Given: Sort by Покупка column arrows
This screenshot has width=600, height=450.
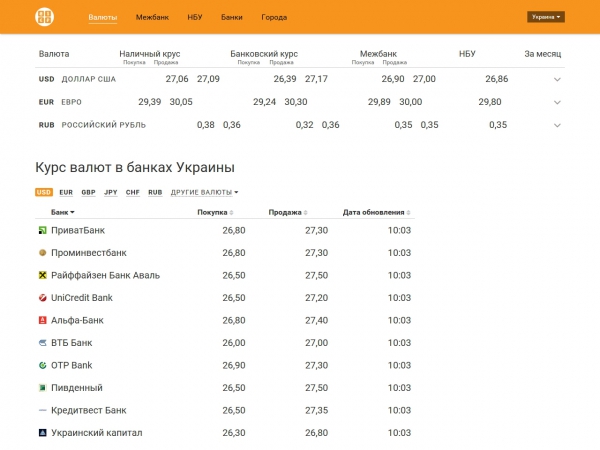Looking at the screenshot, I should 232,213.
